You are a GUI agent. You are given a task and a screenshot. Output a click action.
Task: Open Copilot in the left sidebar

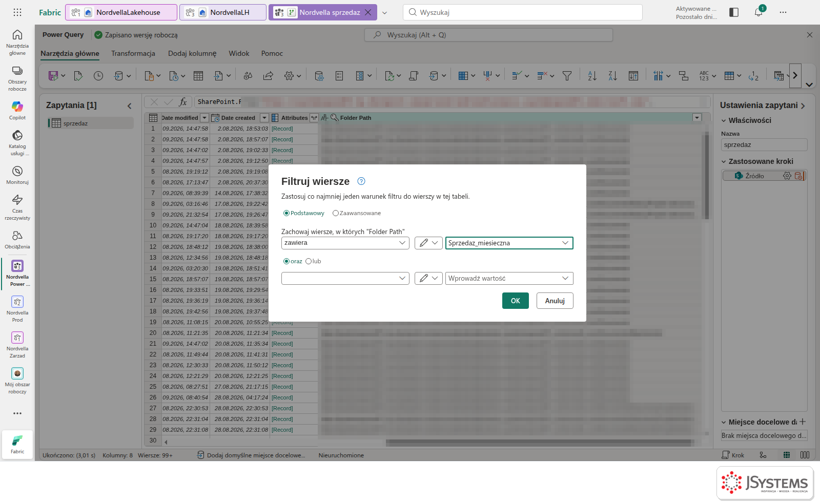17,110
